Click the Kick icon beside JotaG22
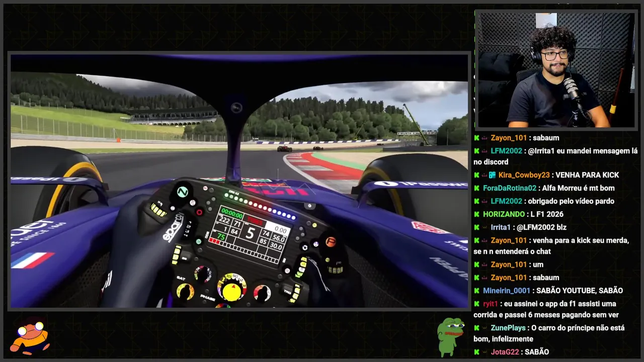Image resolution: width=644 pixels, height=362 pixels. [x=476, y=352]
